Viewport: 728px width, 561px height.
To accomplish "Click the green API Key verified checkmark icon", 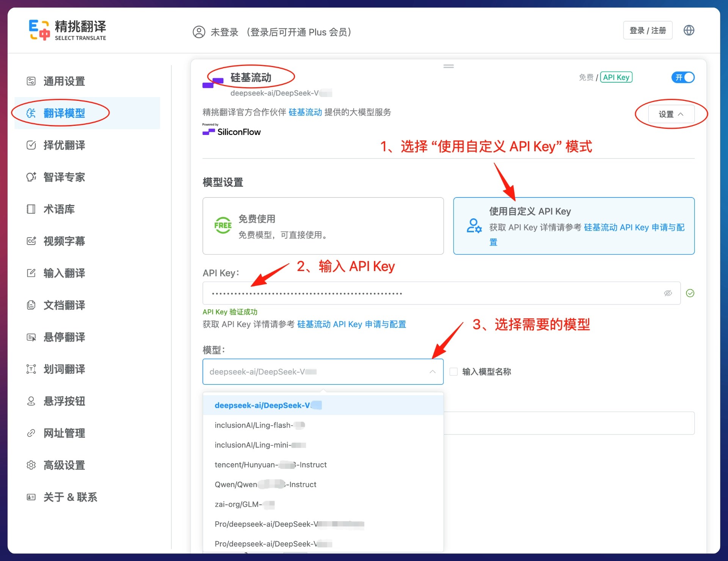I will [690, 293].
